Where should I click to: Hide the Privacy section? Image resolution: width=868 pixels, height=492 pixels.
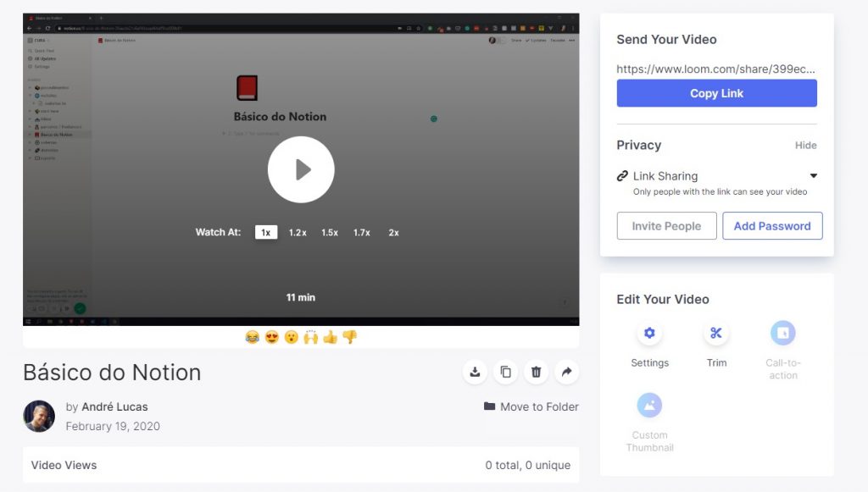[805, 146]
